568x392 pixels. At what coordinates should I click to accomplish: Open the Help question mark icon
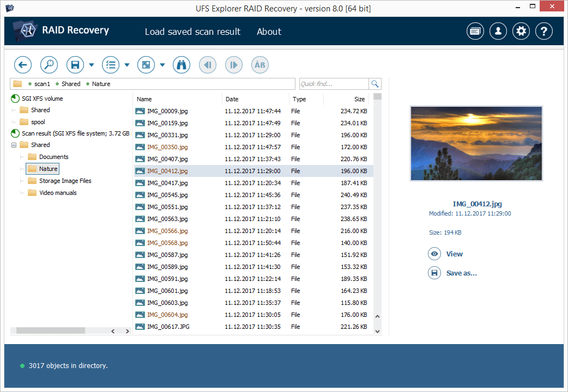(543, 31)
